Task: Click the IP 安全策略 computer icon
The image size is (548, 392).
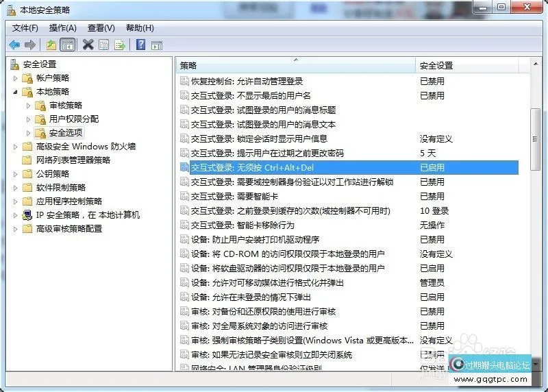Action: point(27,215)
